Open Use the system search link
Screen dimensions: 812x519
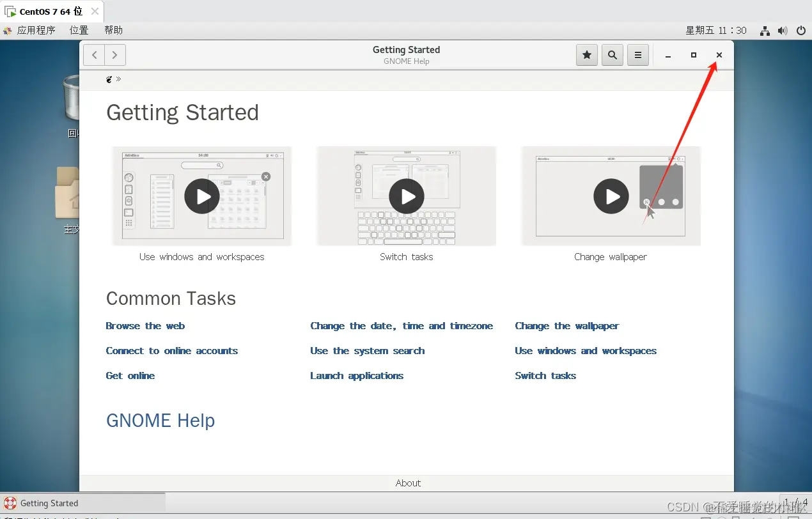pyautogui.click(x=368, y=351)
